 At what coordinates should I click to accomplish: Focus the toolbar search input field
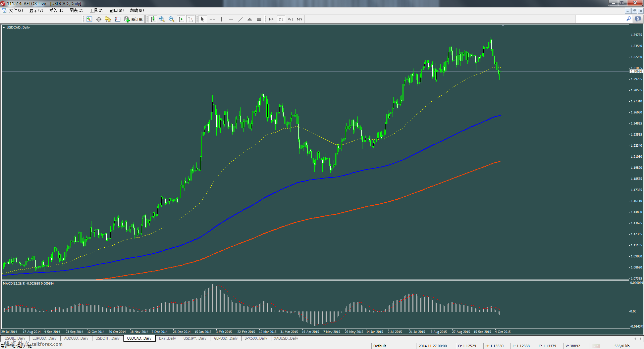point(600,19)
